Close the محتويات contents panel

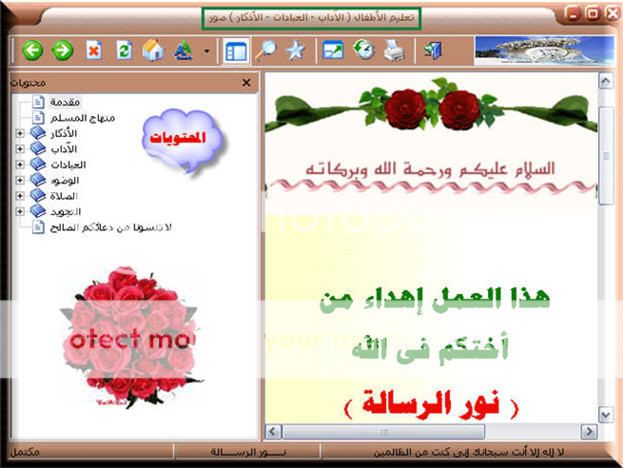point(246,83)
